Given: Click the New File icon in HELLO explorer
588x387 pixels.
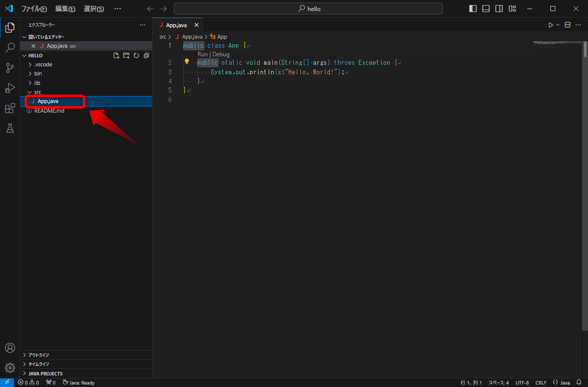Looking at the screenshot, I should click(116, 55).
